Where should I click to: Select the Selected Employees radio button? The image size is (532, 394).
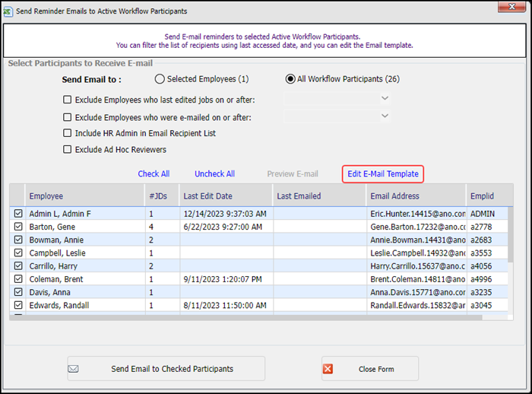pos(160,79)
